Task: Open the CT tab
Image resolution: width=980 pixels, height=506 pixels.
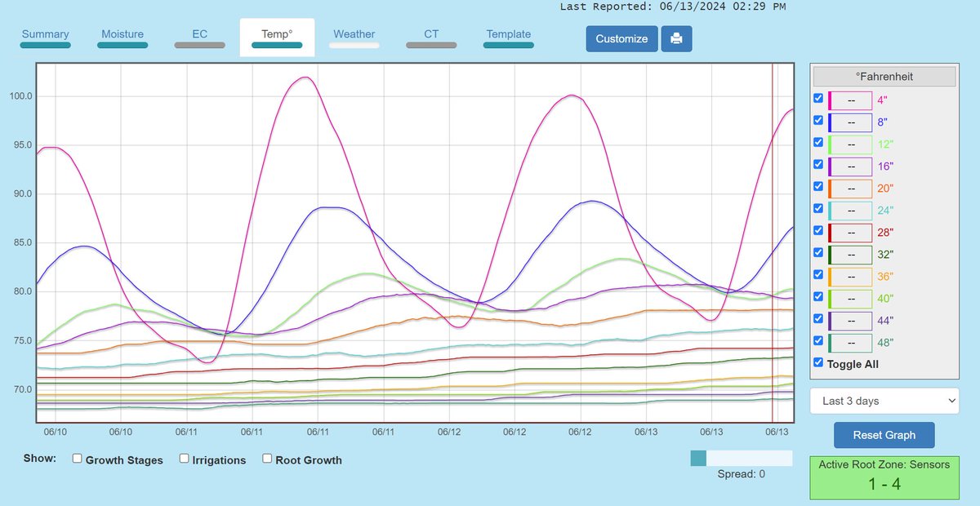Action: point(431,34)
